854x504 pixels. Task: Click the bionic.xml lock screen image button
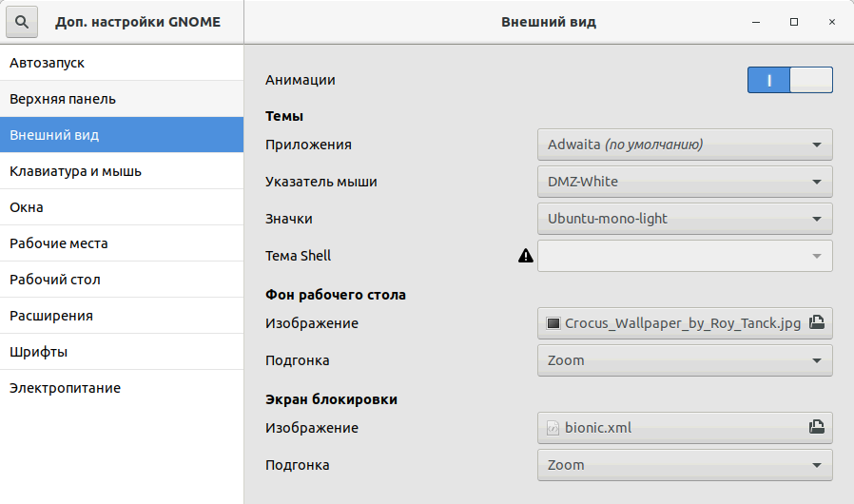[x=685, y=428]
